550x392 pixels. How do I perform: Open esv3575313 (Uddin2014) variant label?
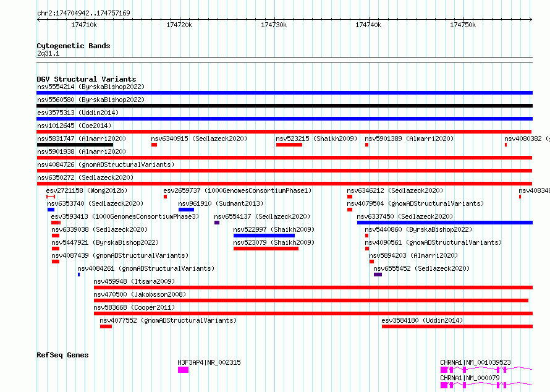pyautogui.click(x=78, y=113)
